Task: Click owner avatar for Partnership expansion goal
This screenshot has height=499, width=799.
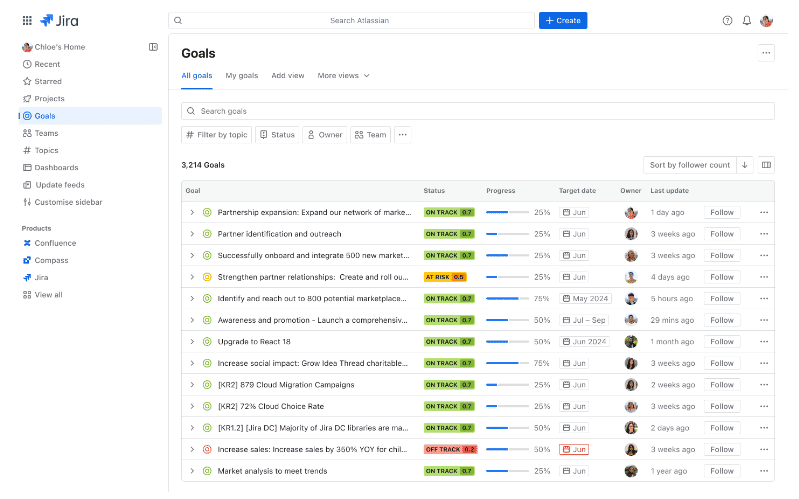Action: tap(631, 213)
